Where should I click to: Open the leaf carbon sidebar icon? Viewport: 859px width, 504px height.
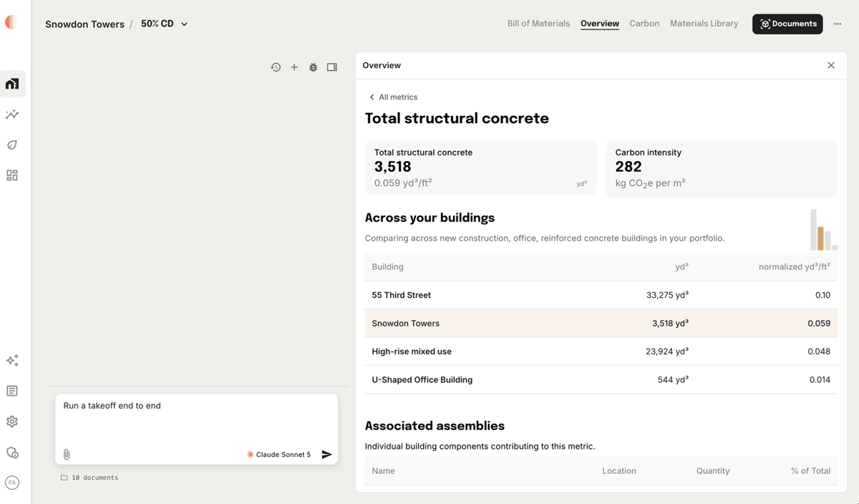pyautogui.click(x=12, y=145)
